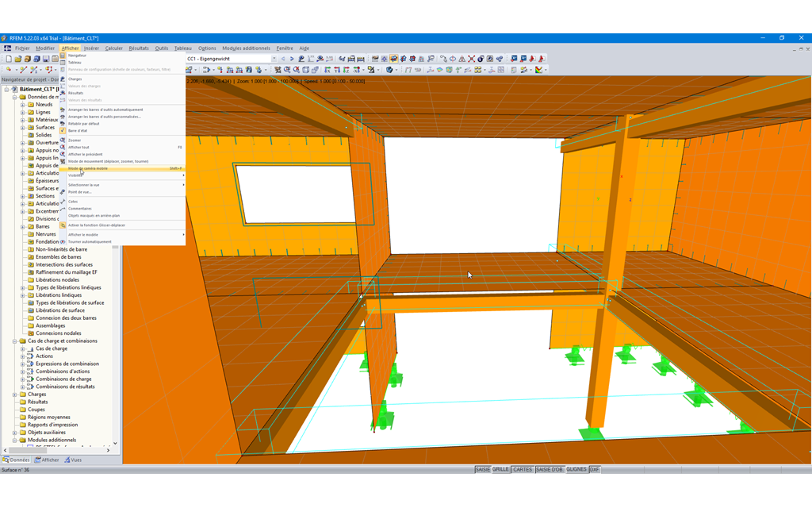Toggle GRILLE in the status bar

pyautogui.click(x=500, y=470)
